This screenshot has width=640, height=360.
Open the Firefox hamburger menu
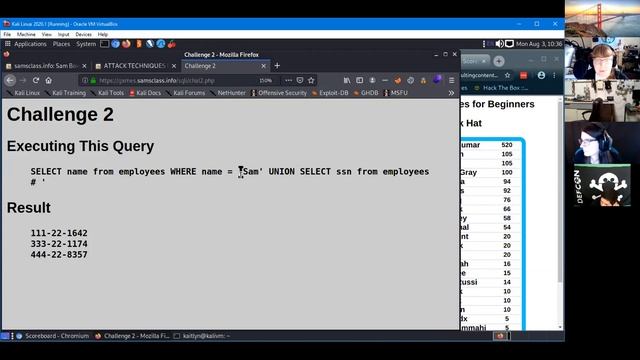tap(451, 80)
